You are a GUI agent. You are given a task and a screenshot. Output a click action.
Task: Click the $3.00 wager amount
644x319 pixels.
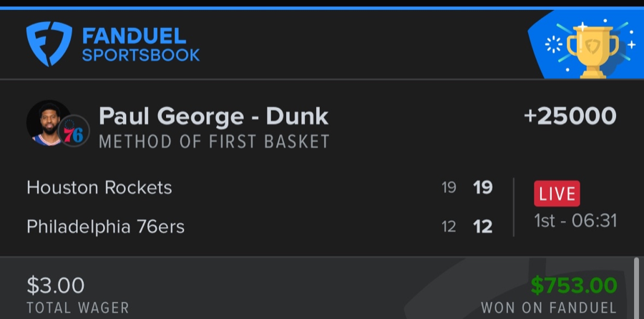(x=55, y=285)
